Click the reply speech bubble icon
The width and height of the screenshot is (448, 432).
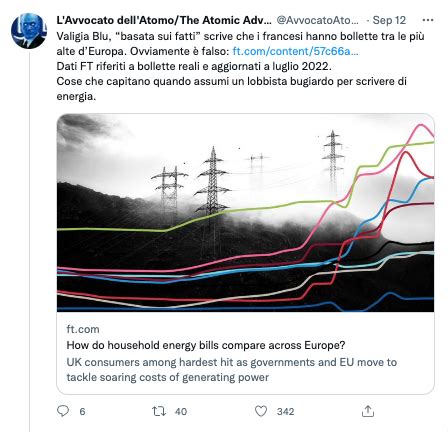[x=63, y=411]
